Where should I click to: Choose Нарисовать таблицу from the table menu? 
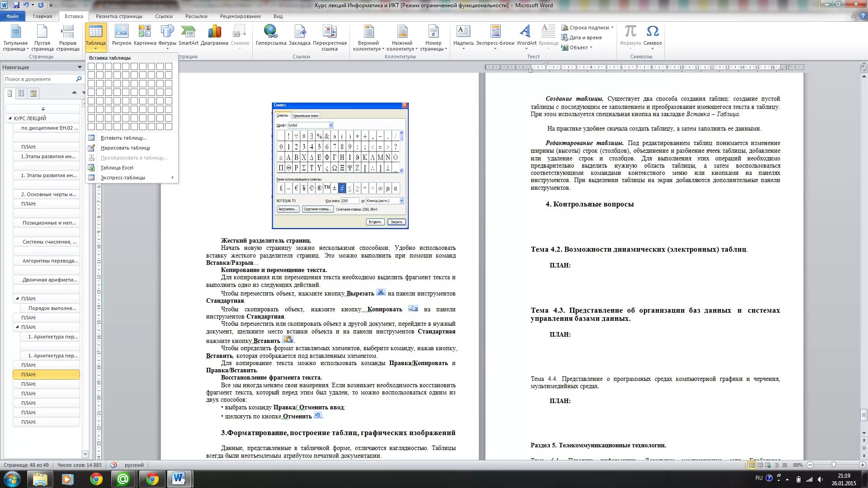[125, 148]
